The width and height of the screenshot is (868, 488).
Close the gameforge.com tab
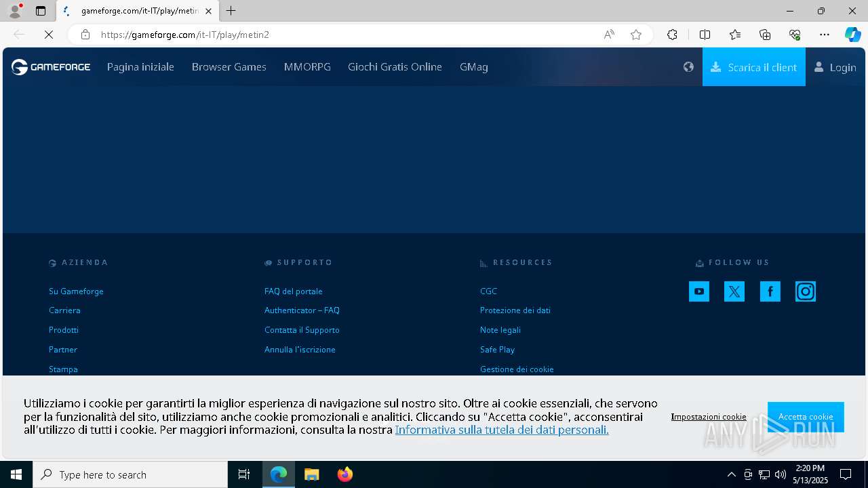coord(208,11)
